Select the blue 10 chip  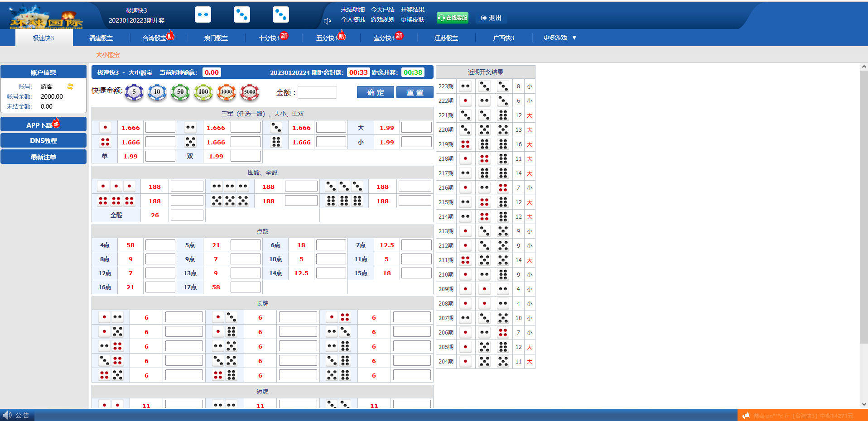(x=157, y=92)
